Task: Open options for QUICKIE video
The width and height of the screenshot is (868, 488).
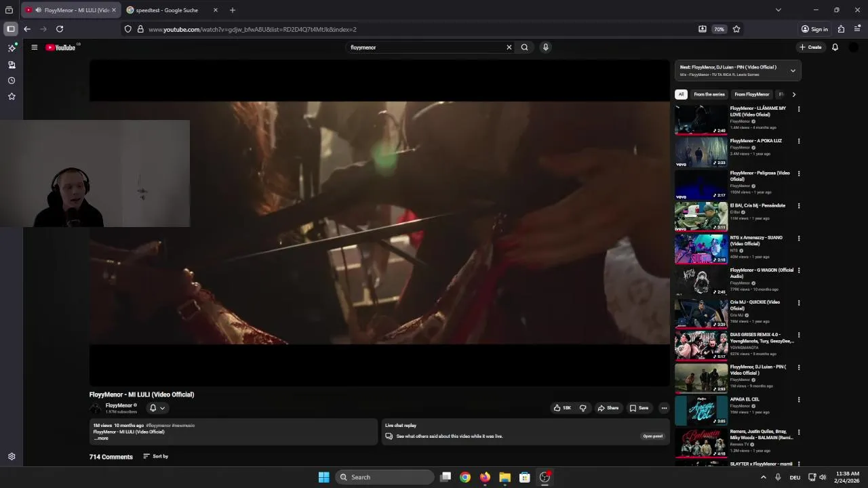Action: pos(799,303)
